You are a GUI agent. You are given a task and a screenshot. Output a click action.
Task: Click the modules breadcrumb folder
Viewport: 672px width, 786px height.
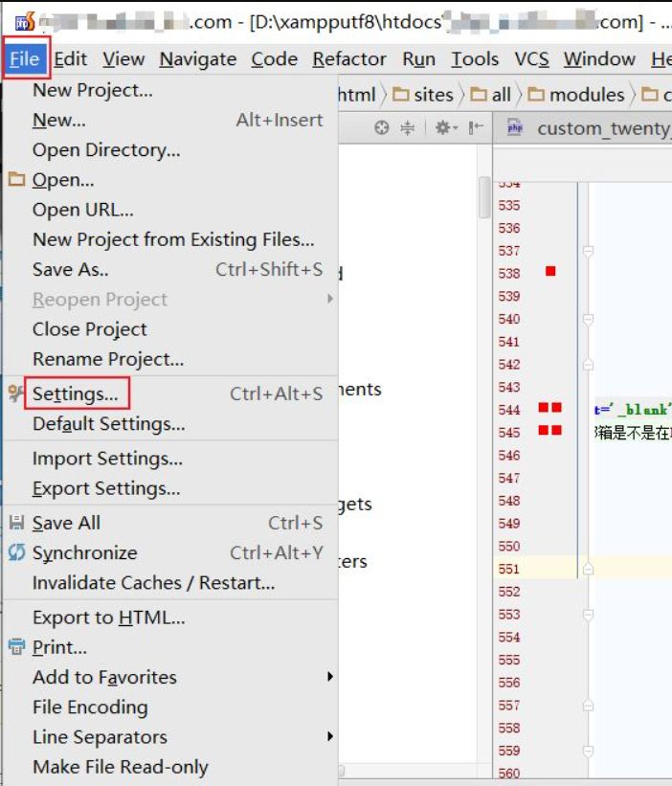coord(575,95)
